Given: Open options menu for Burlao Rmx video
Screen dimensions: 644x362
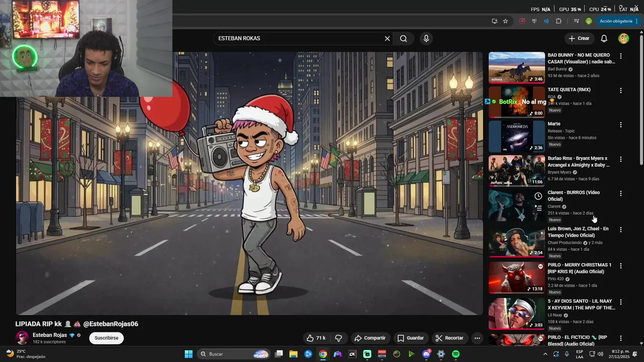Looking at the screenshot, I should click(620, 159).
